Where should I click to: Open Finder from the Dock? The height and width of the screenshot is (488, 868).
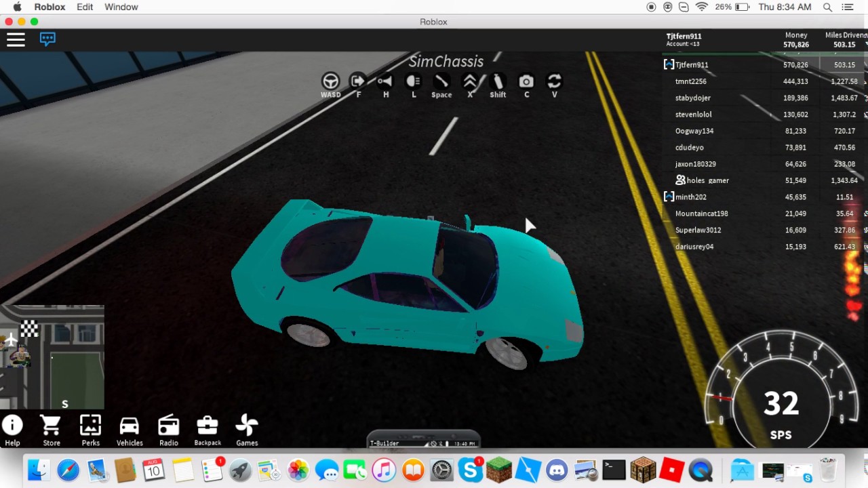[39, 470]
